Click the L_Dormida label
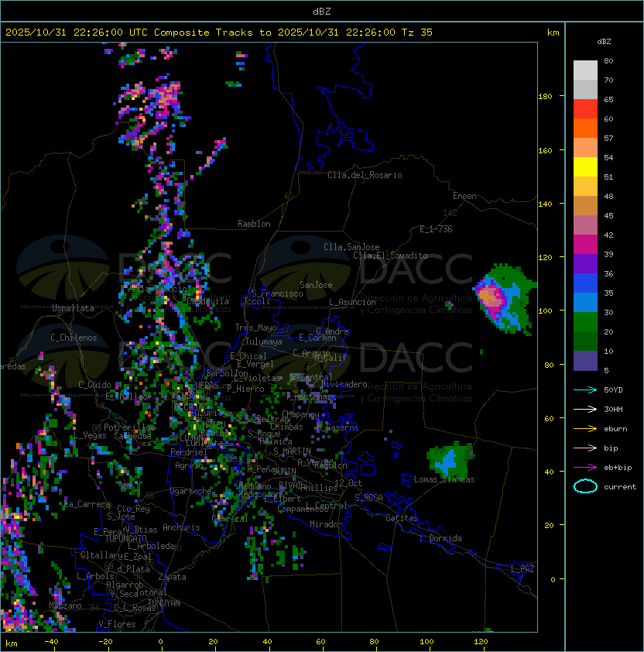Screen dimensions: 644x652 [440, 538]
